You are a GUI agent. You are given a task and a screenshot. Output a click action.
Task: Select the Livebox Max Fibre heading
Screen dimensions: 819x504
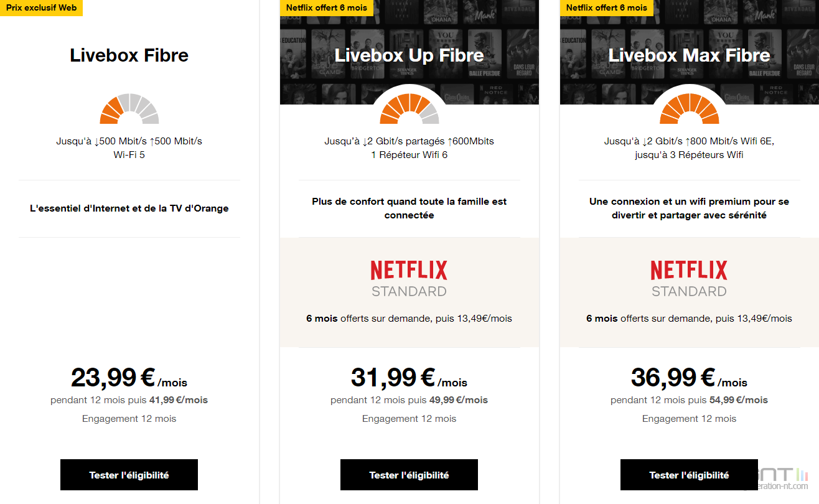point(689,55)
